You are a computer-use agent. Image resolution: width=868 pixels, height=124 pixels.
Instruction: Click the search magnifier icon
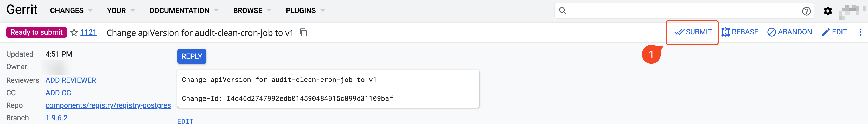563,11
